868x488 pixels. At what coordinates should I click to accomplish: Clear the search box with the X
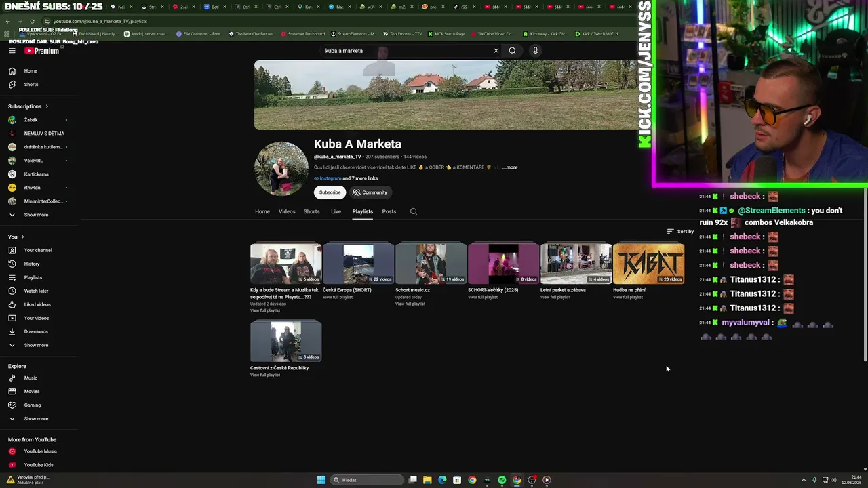[496, 51]
